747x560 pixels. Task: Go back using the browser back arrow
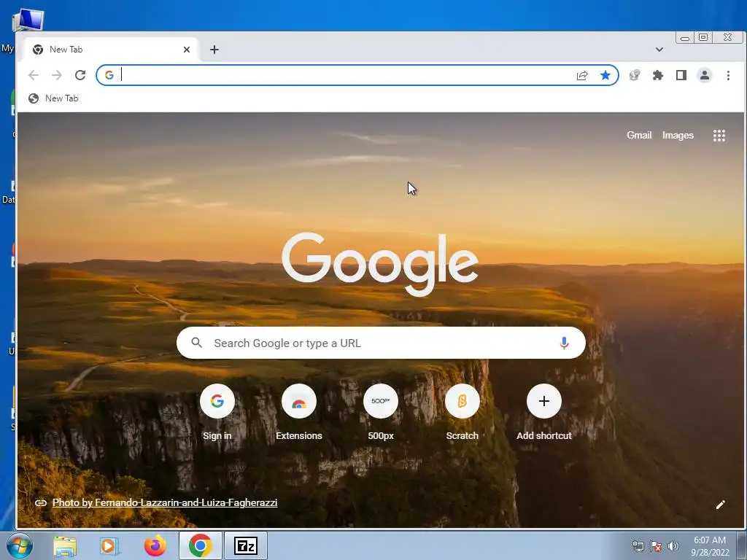tap(34, 75)
